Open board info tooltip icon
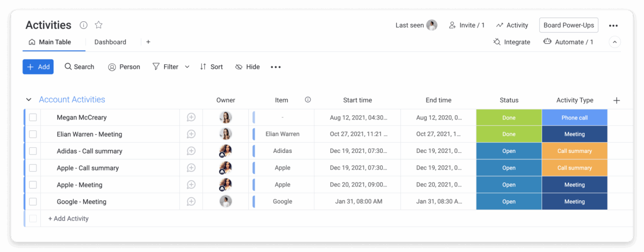 coord(83,25)
